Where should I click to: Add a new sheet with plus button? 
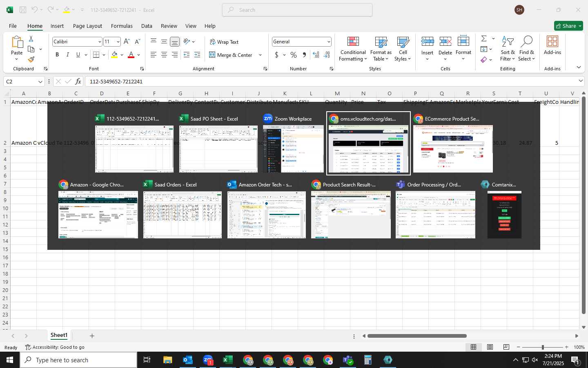(92, 336)
